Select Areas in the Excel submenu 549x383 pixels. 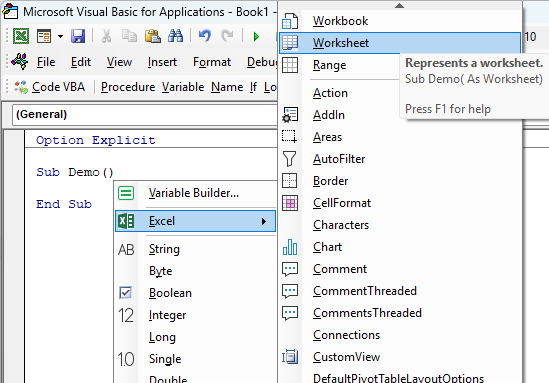[x=400, y=137]
